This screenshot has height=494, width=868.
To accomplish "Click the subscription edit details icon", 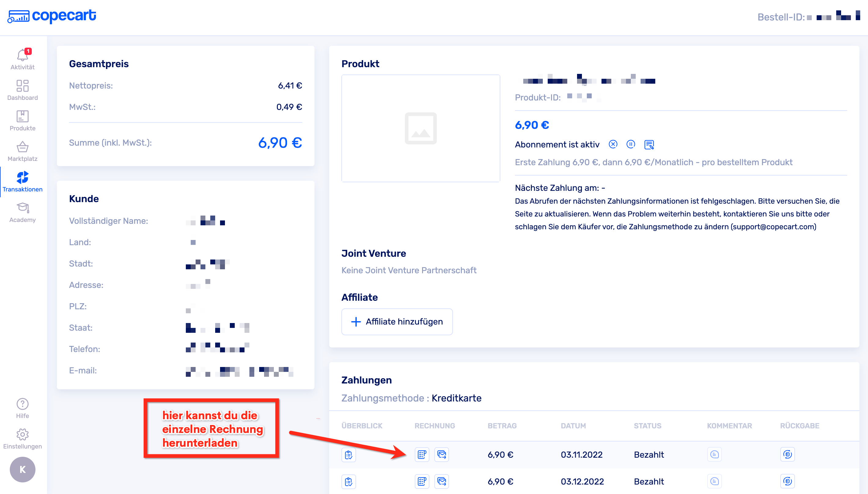I will coord(649,145).
